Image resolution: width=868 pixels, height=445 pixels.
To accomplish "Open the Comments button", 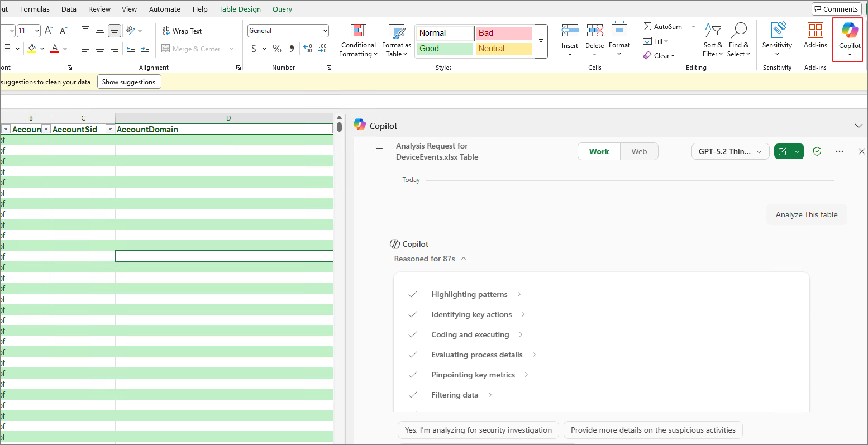I will click(x=836, y=9).
